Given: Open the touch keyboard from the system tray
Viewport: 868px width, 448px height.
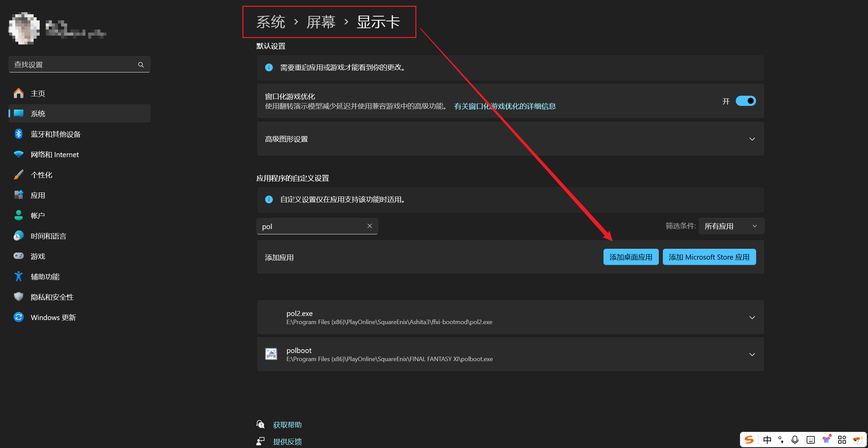Looking at the screenshot, I should pyautogui.click(x=810, y=440).
